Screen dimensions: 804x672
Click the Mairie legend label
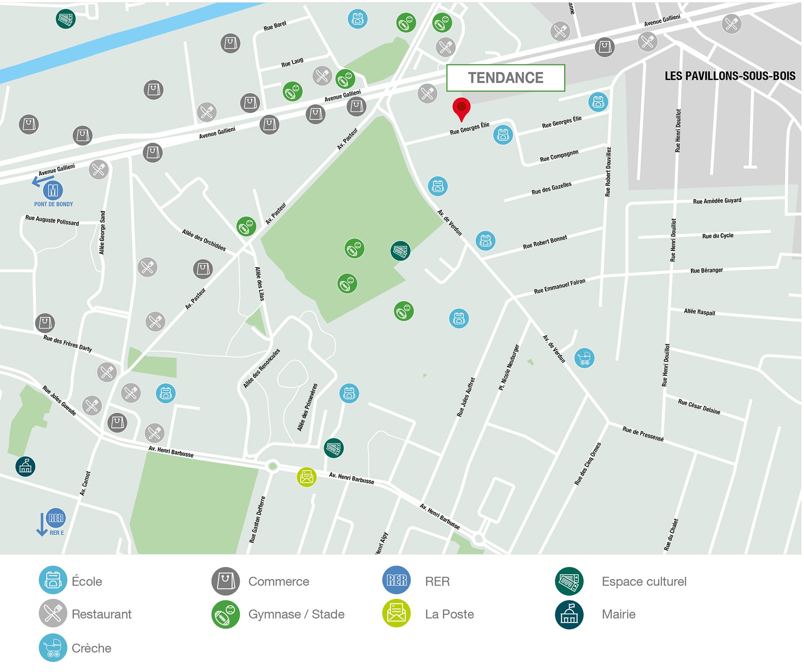click(618, 614)
